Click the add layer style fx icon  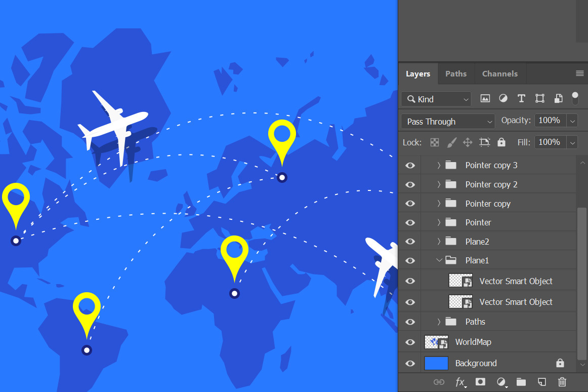[460, 382]
